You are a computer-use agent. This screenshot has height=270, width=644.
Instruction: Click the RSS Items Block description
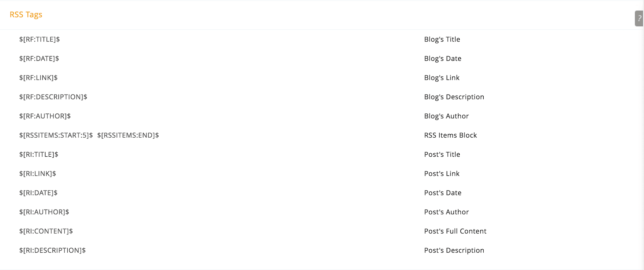(x=450, y=135)
